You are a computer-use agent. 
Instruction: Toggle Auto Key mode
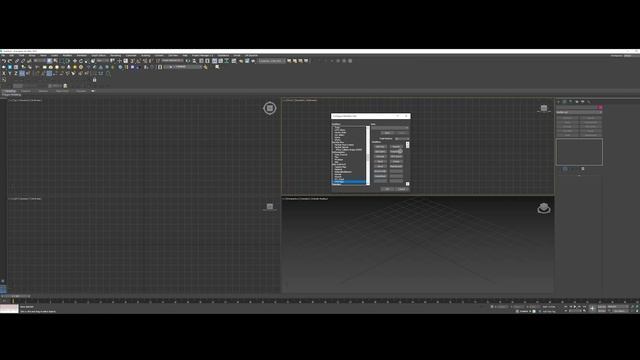603,307
